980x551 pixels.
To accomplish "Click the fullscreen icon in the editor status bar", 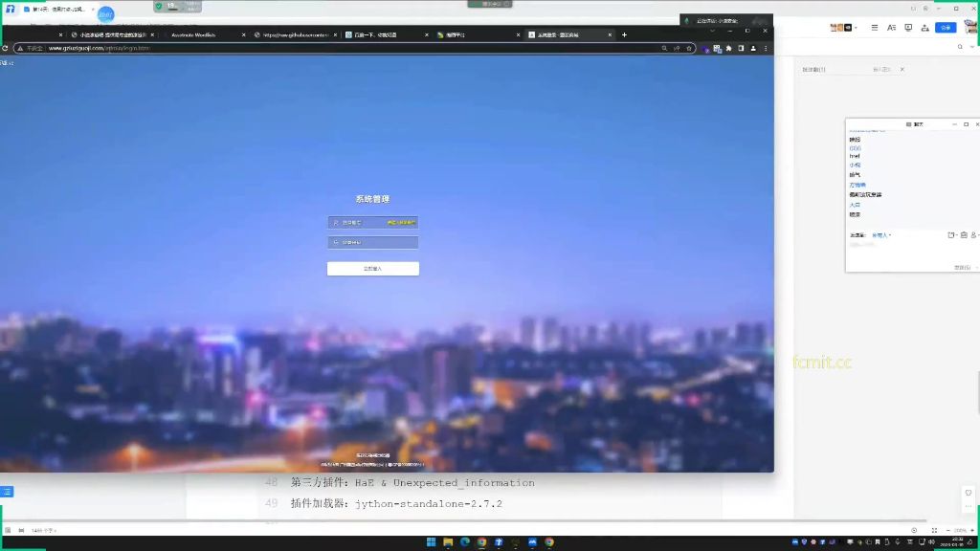I will [934, 530].
